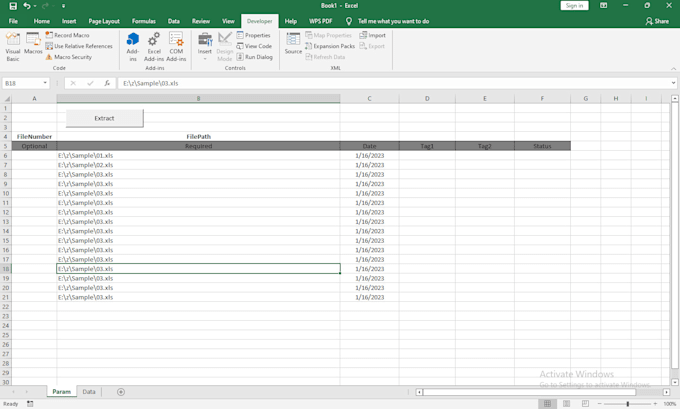The image size is (680, 409).
Task: Add a new sheet with plus icon
Action: tap(121, 392)
